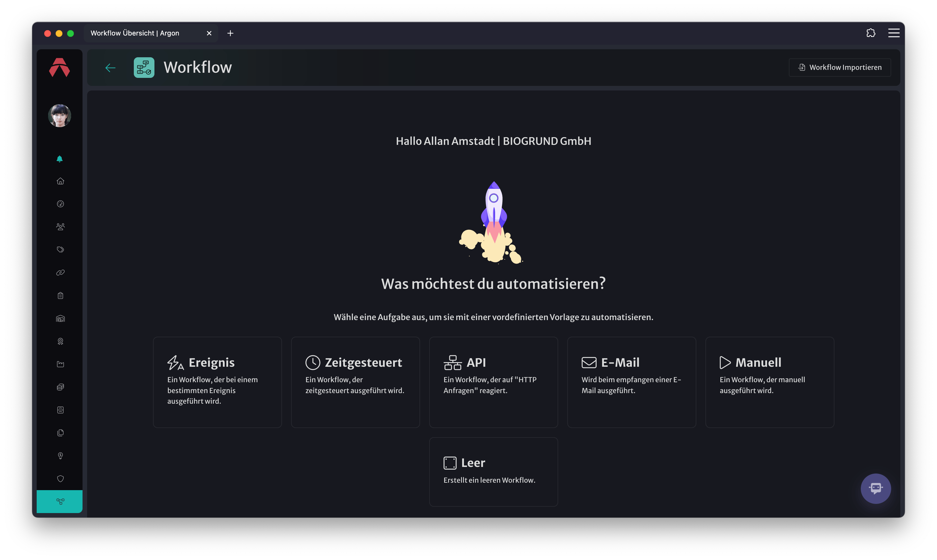Open the browser hamburger menu
This screenshot has height=560, width=937.
click(x=893, y=33)
